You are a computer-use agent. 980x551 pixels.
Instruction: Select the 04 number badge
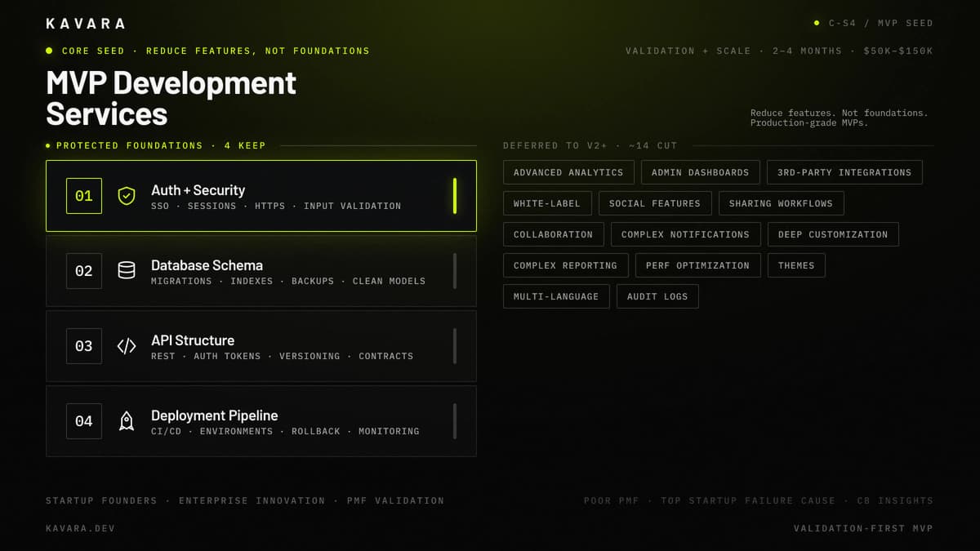[x=84, y=421]
